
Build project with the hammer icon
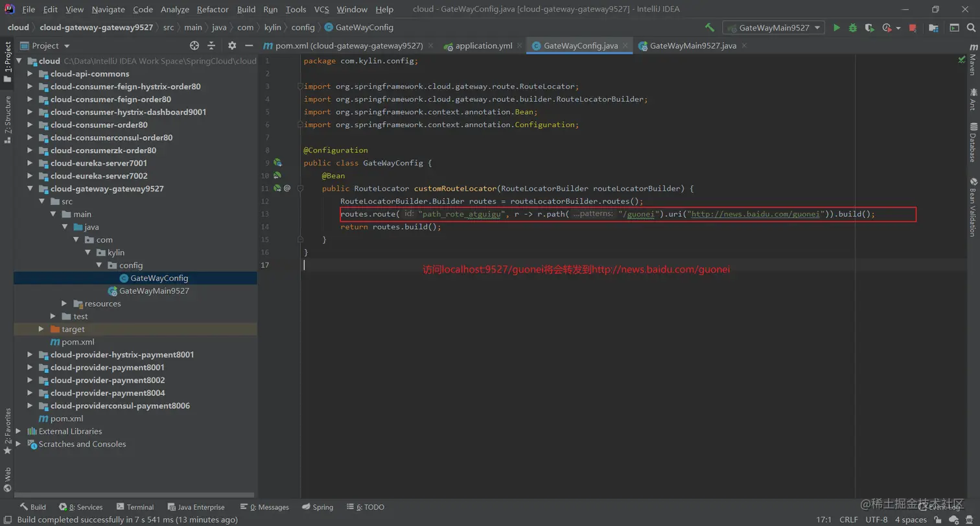tap(710, 28)
